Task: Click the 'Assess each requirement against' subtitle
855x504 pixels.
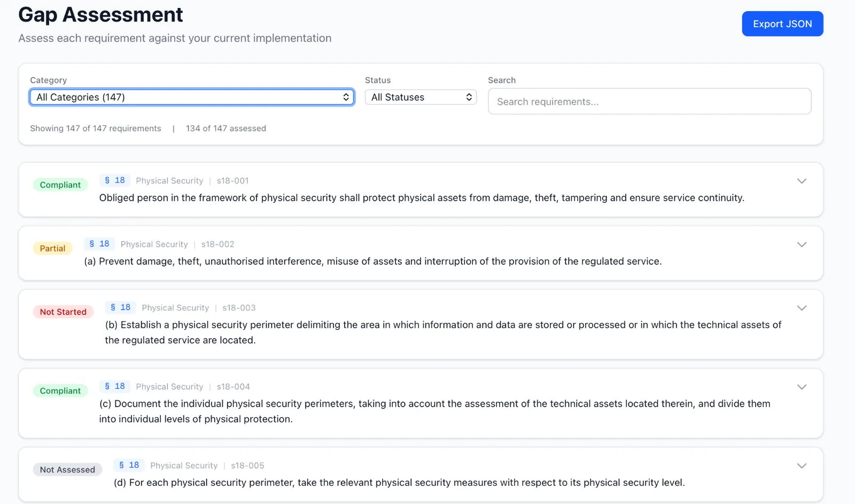Action: pos(175,38)
